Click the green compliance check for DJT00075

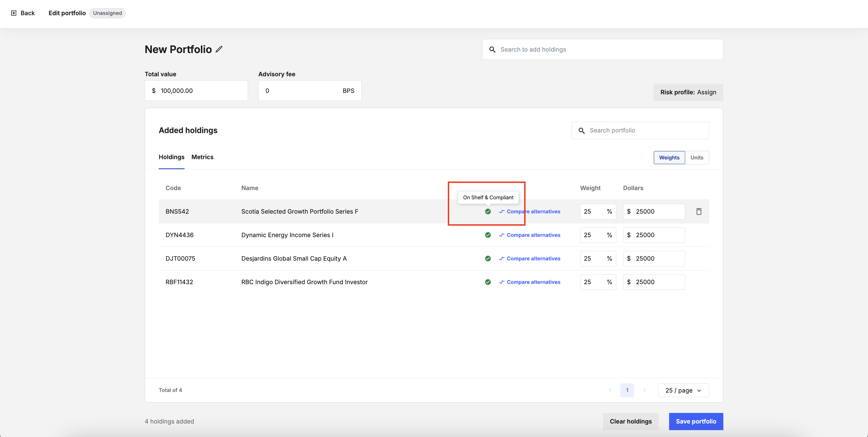[x=488, y=259]
